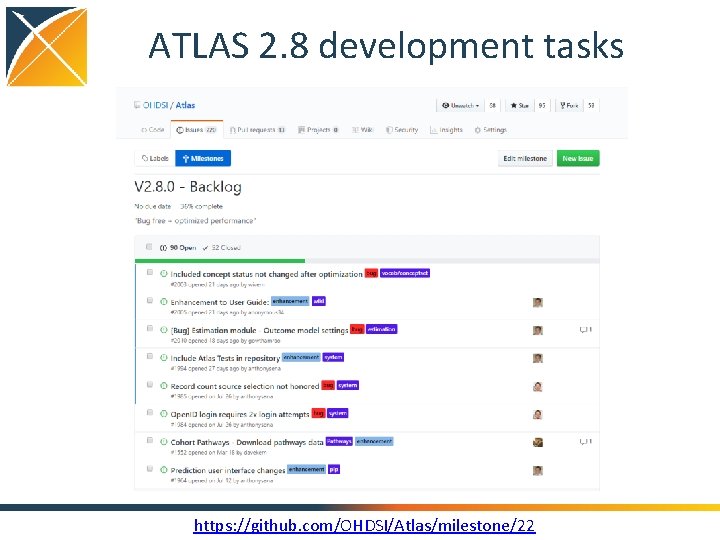
Task: Open issue 'Included concept status not changed after optimization'
Action: tap(266, 274)
